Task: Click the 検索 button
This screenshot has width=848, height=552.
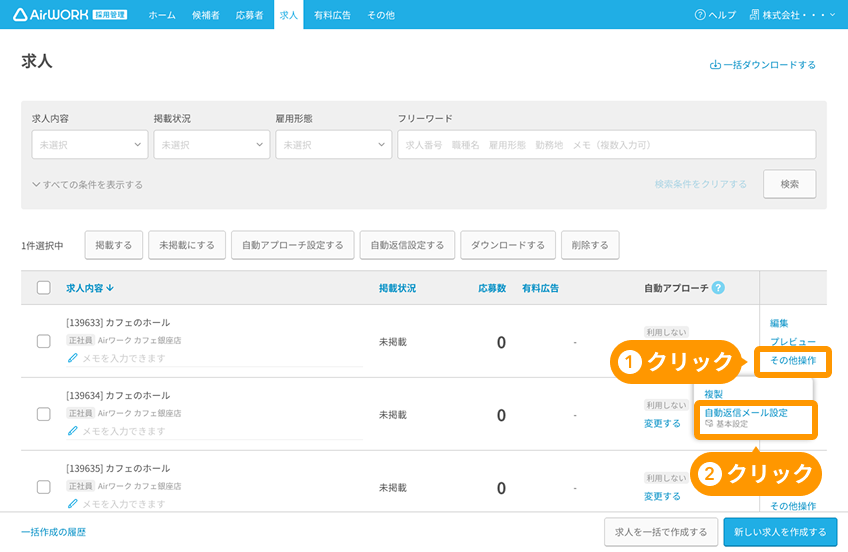Action: [790, 184]
